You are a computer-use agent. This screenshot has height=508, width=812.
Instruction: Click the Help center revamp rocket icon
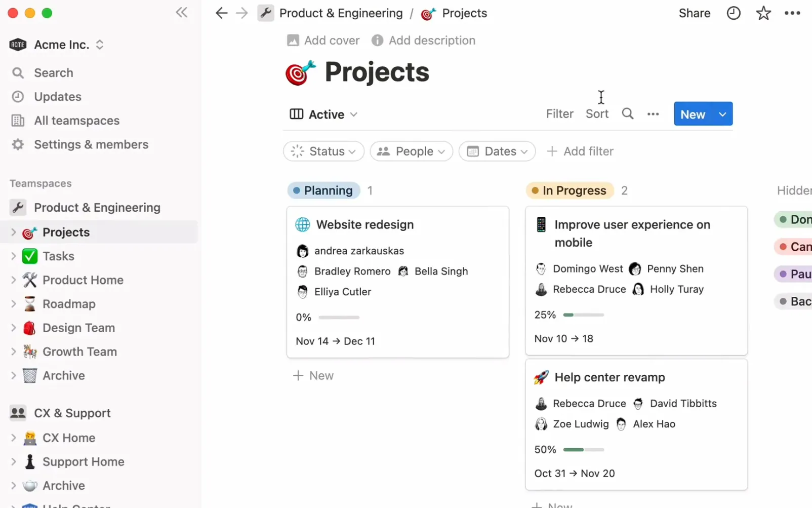541,377
